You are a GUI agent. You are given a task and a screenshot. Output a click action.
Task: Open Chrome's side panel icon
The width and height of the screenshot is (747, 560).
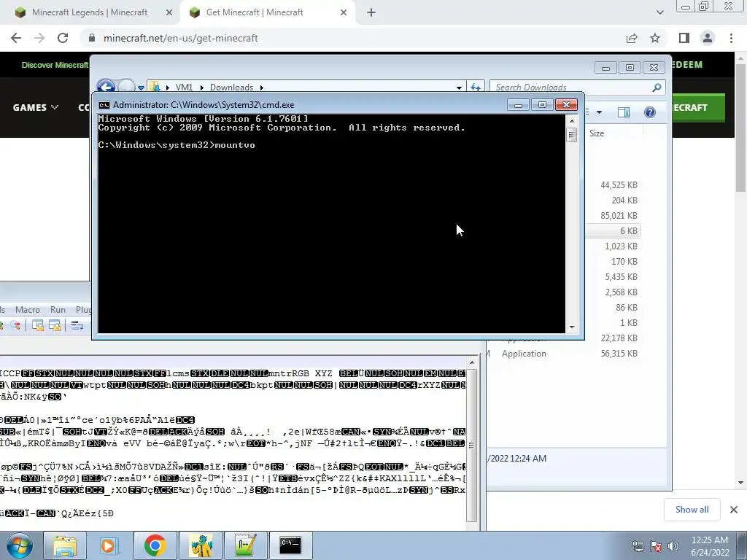coord(684,38)
